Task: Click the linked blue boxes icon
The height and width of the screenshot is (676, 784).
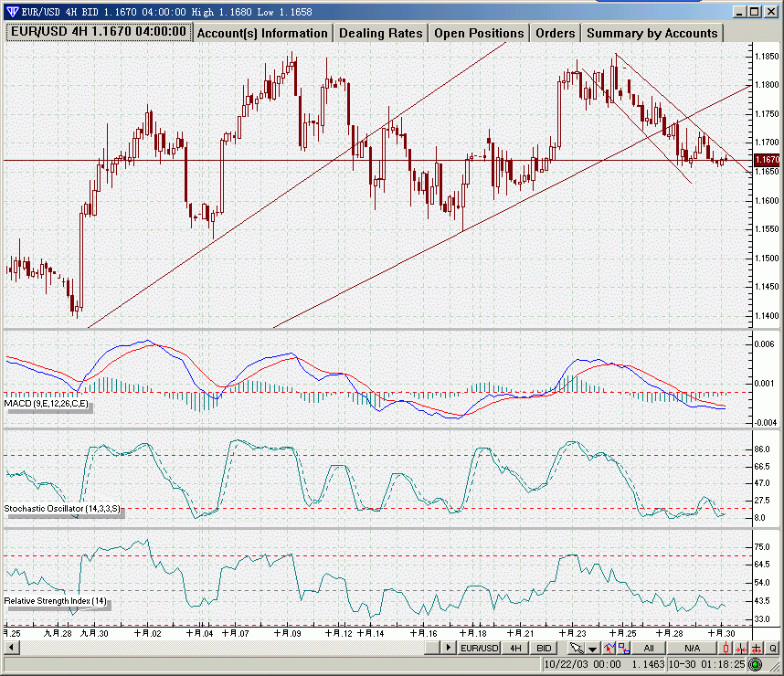Action: 624,648
